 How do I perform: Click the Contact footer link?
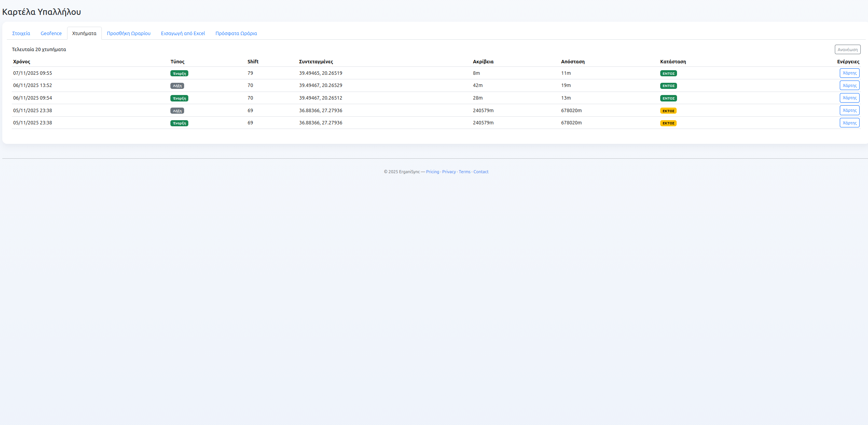pyautogui.click(x=481, y=172)
